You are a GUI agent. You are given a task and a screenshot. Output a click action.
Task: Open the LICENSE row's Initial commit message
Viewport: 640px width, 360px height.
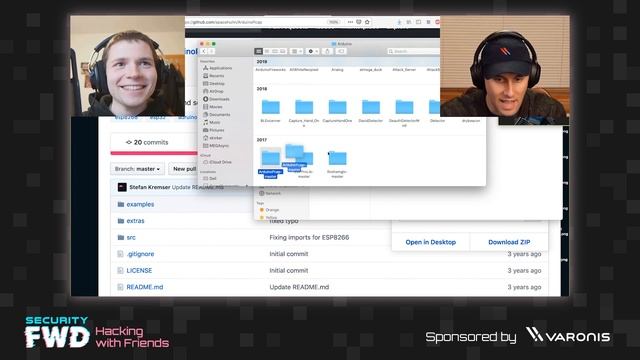point(289,271)
